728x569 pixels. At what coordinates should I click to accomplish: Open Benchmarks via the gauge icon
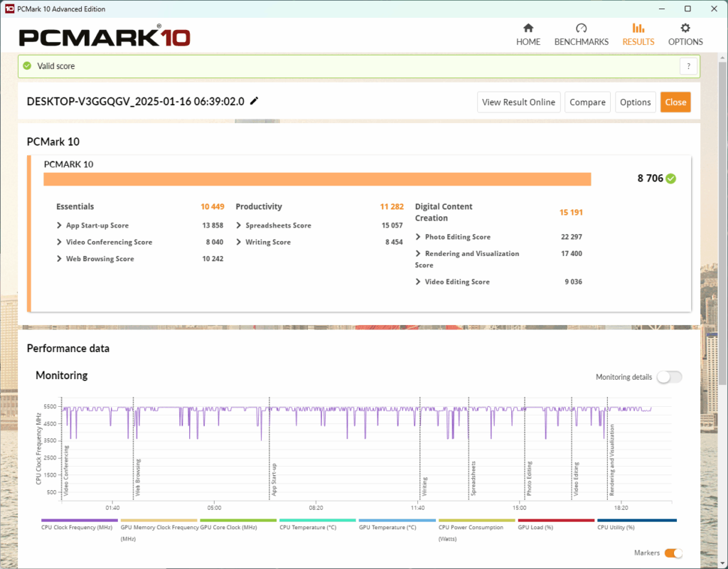581,28
